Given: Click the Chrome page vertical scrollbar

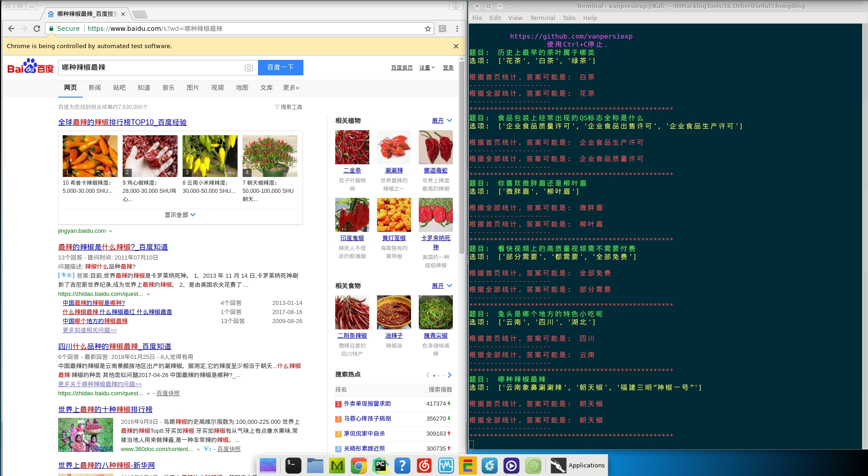Looking at the screenshot, I should point(462,157).
